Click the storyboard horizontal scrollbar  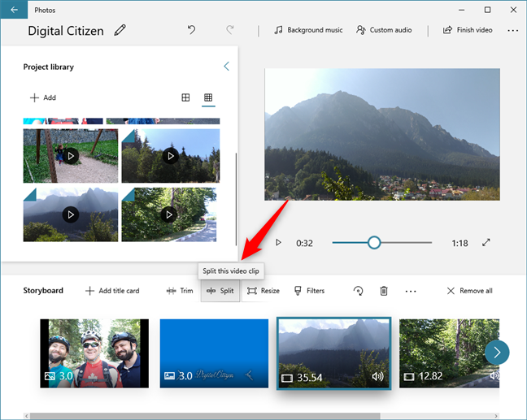point(205,416)
